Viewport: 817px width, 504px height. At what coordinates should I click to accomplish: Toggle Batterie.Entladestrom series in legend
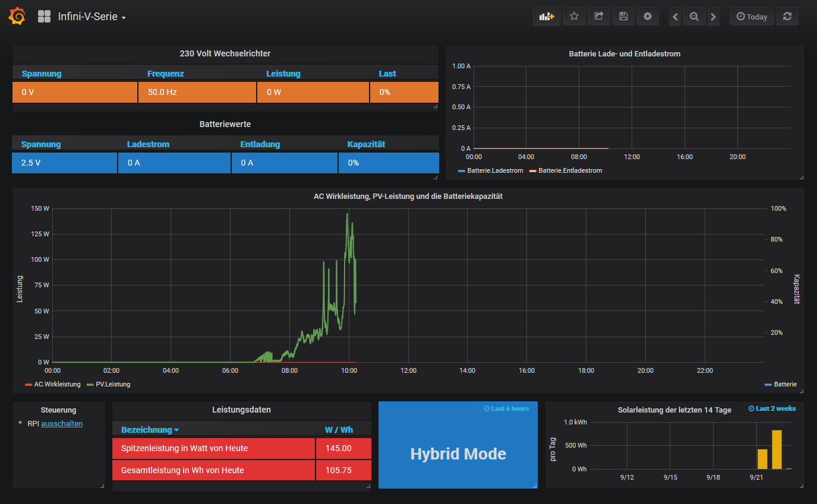tap(570, 170)
